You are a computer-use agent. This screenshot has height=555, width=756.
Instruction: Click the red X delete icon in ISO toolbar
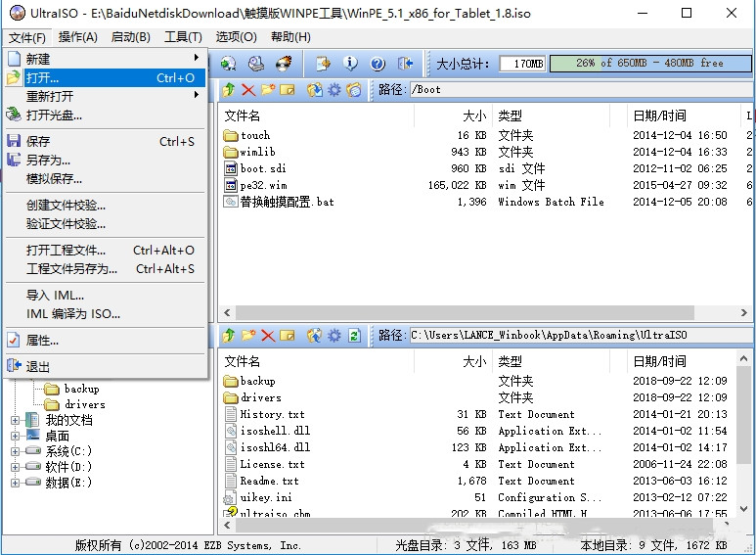pyautogui.click(x=248, y=89)
